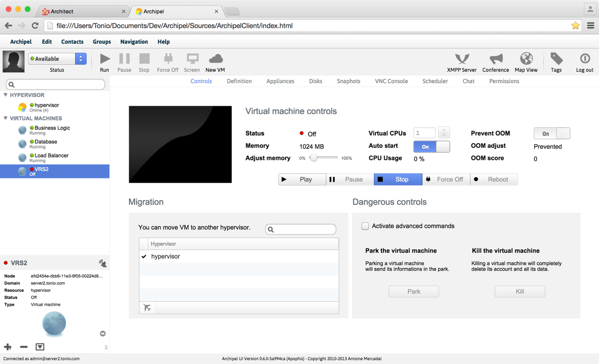The height and width of the screenshot is (364, 599).
Task: Open the Available status dropdown
Action: (x=57, y=59)
